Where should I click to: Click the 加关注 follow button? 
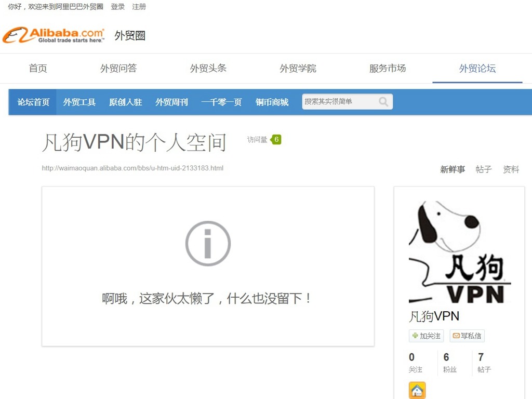pos(427,336)
